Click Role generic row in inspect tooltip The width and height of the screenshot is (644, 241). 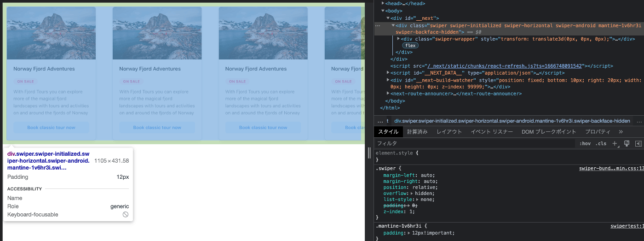click(68, 206)
